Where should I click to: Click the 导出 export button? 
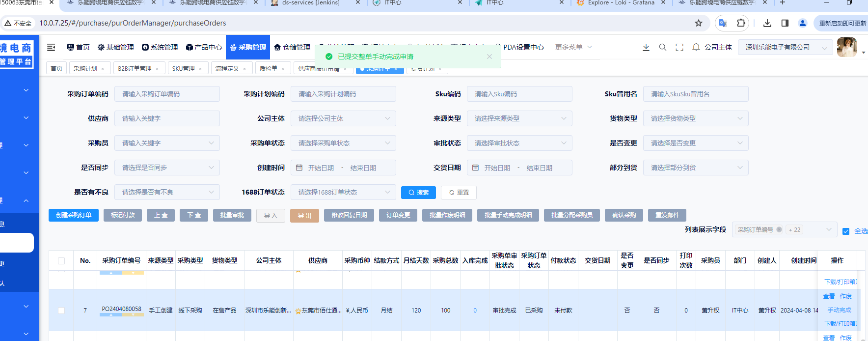point(305,216)
